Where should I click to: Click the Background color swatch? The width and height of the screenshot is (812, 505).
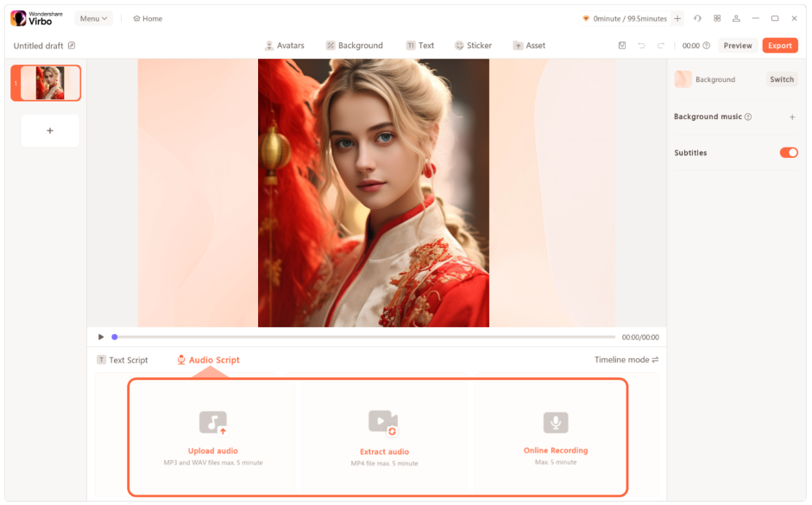(683, 79)
